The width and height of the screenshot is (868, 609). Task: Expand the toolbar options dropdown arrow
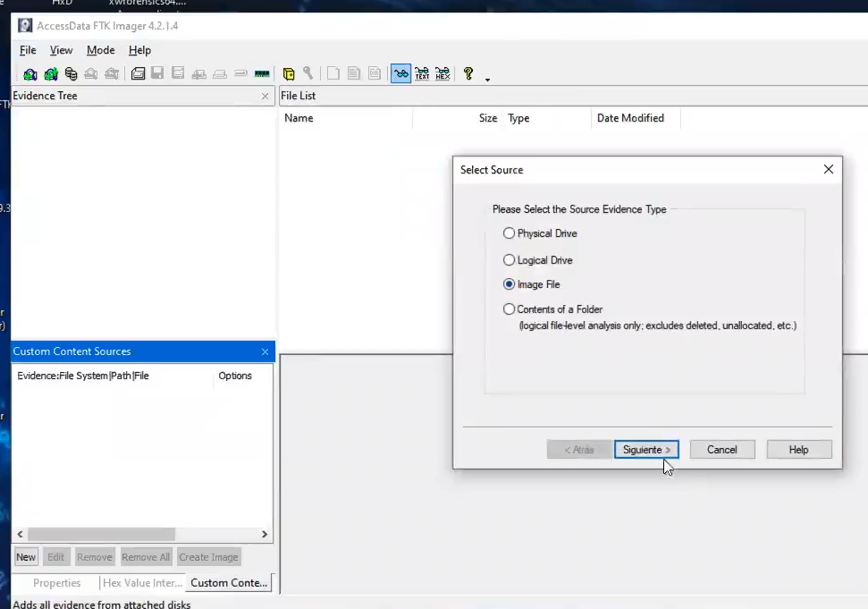(488, 80)
